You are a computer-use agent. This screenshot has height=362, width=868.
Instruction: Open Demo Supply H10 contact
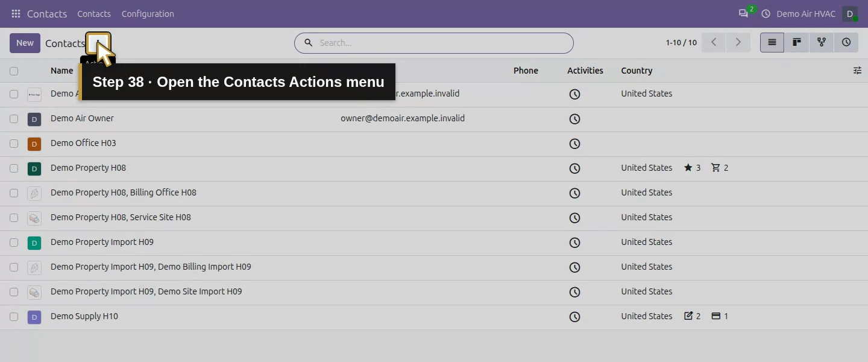pyautogui.click(x=84, y=316)
